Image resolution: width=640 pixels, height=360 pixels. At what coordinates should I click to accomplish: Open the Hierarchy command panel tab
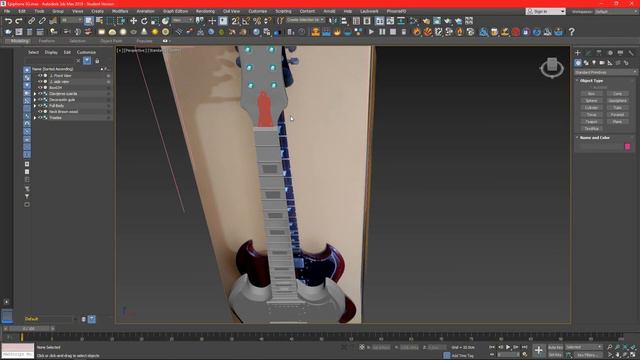pyautogui.click(x=599, y=53)
